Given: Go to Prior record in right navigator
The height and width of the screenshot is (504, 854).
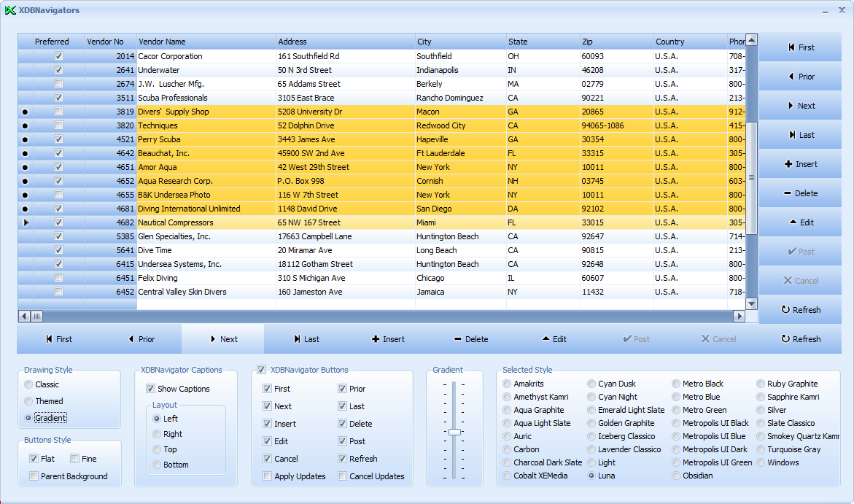Looking at the screenshot, I should click(800, 77).
